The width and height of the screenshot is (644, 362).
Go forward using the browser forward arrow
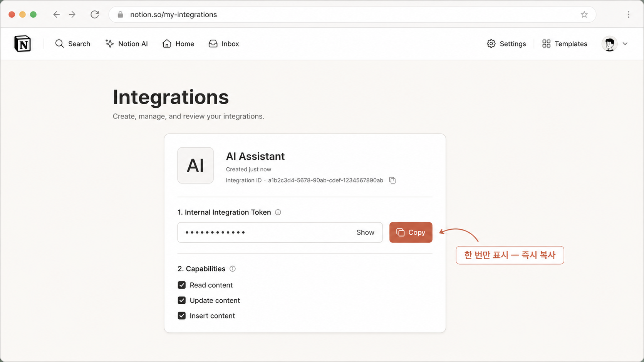[x=72, y=15]
